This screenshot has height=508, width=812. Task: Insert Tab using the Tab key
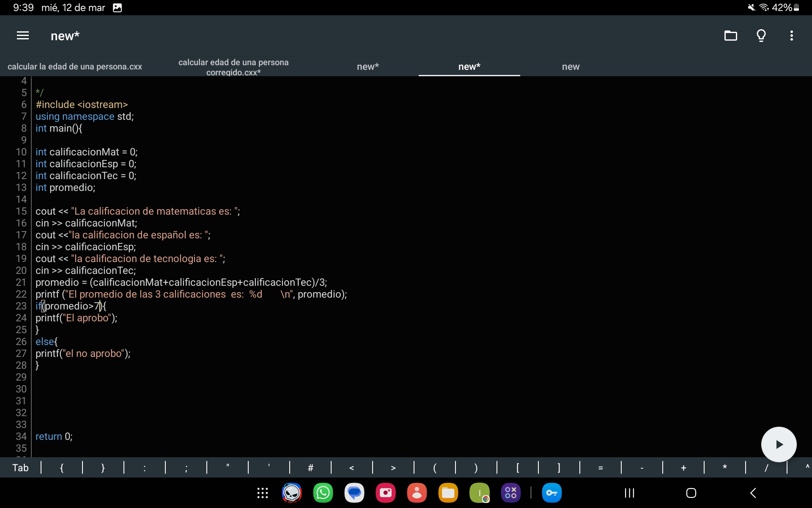coord(20,468)
